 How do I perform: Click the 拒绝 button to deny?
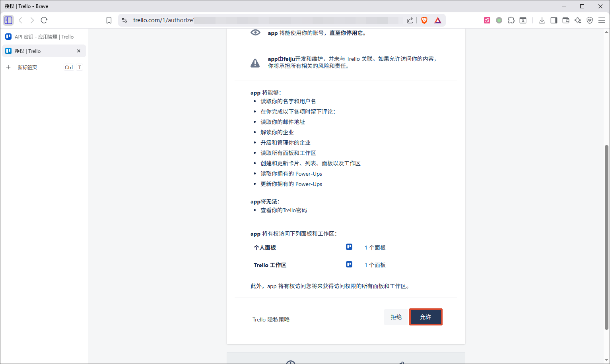point(396,317)
